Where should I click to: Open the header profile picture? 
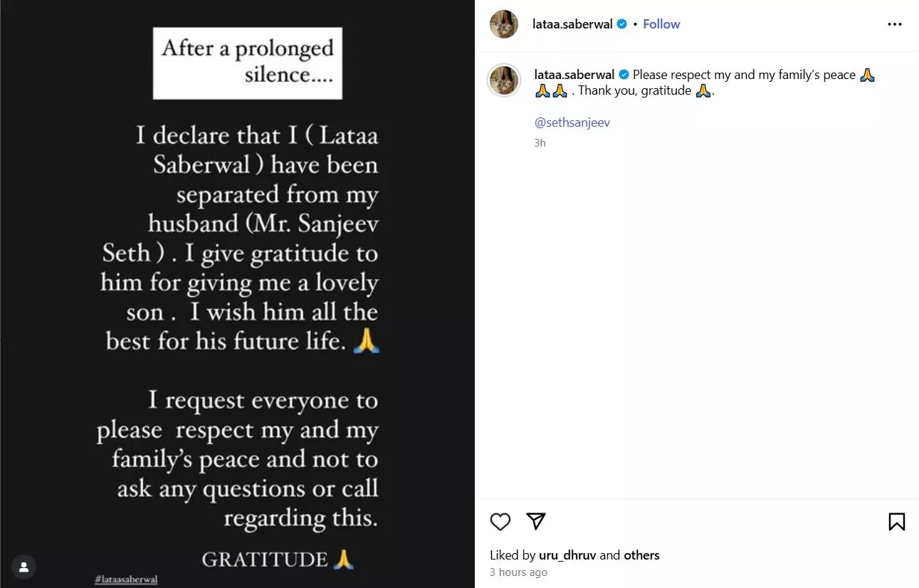coord(504,24)
